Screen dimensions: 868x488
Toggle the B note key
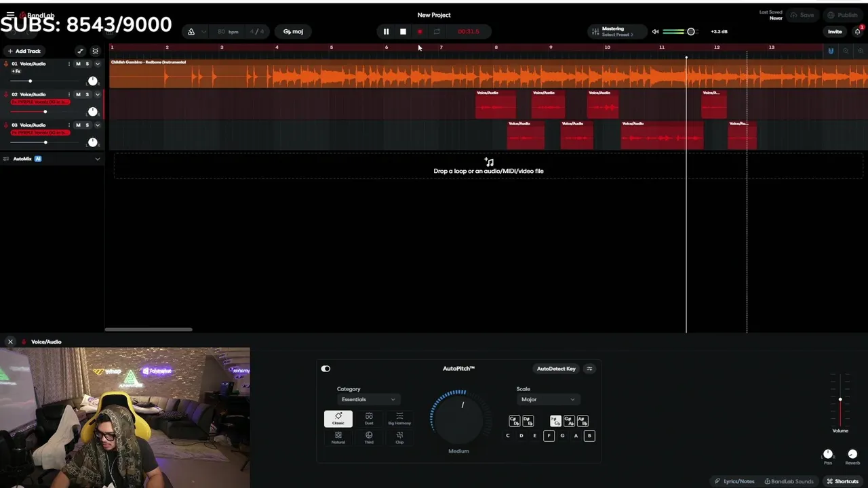[589, 436]
